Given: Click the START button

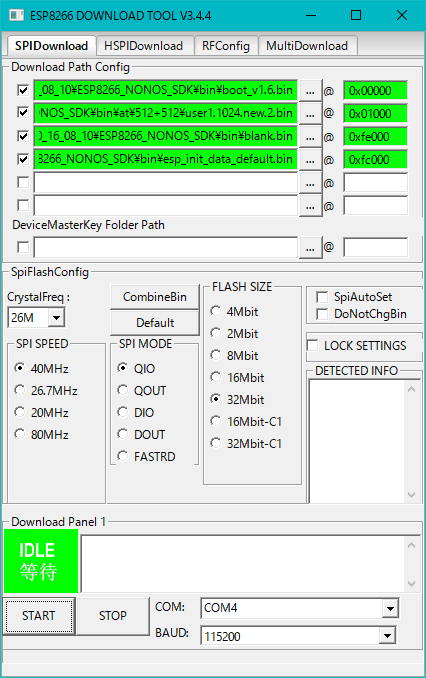Looking at the screenshot, I should (38, 616).
